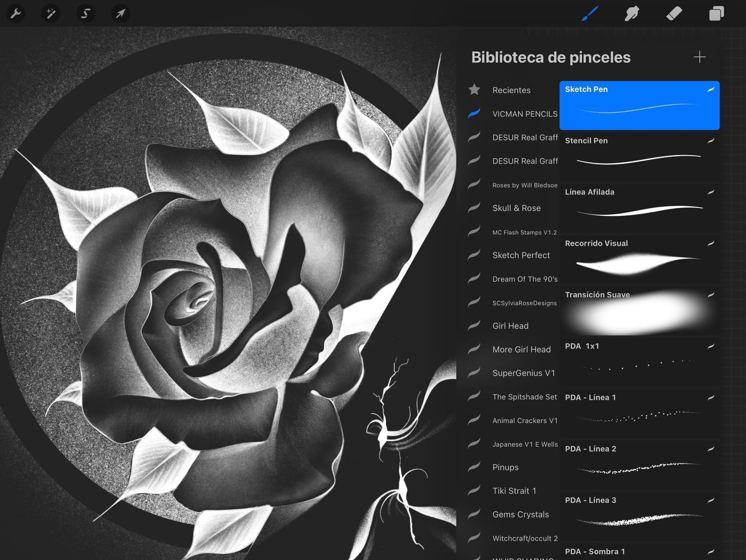Select the Sketch Pen brush
Image resolution: width=746 pixels, height=560 pixels.
[640, 105]
